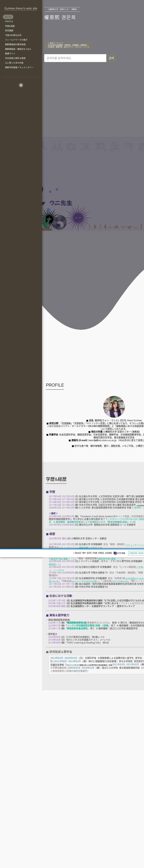Image resolution: width=144 pixels, height=868 pixels.
Task: Click the 검색 search button
Action: pos(111,58)
